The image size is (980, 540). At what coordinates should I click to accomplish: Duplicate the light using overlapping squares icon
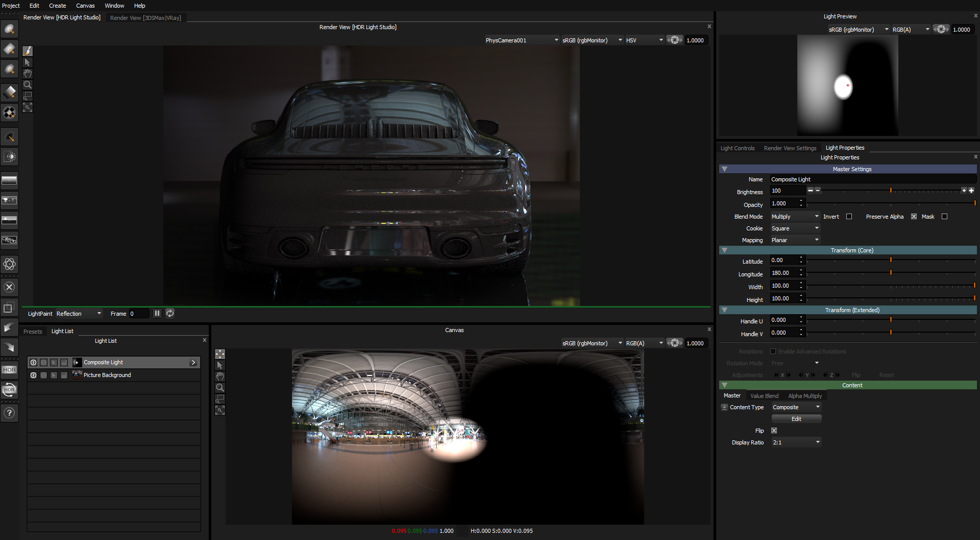coord(9,308)
